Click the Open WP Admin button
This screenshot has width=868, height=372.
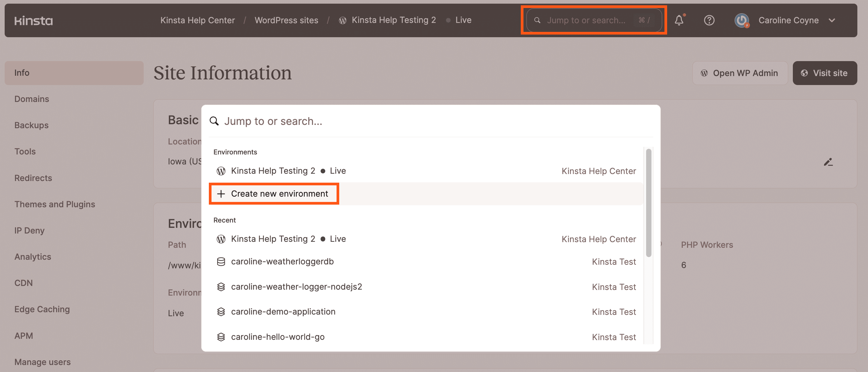click(x=740, y=73)
